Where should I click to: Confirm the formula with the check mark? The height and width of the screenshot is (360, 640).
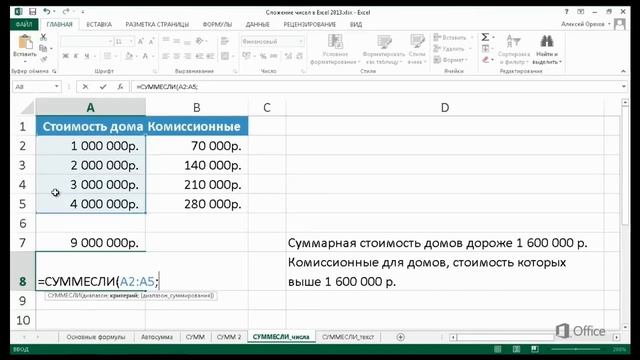pyautogui.click(x=103, y=87)
